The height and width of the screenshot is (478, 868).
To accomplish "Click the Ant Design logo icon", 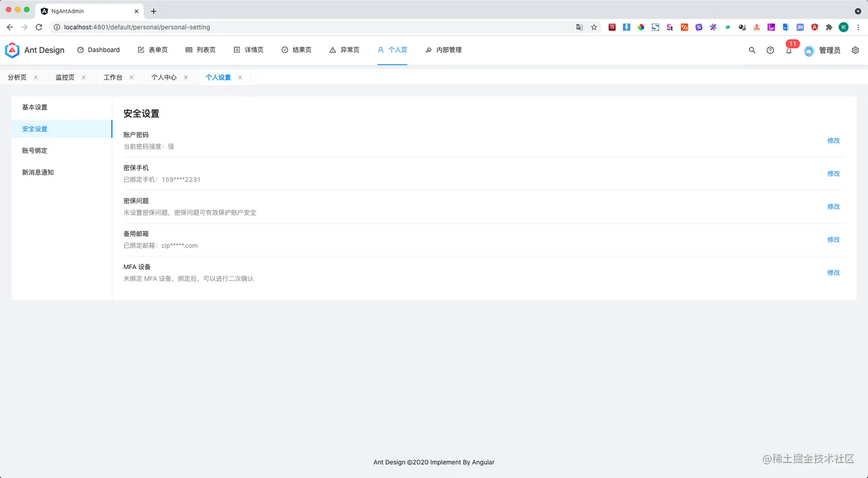I will click(x=12, y=50).
